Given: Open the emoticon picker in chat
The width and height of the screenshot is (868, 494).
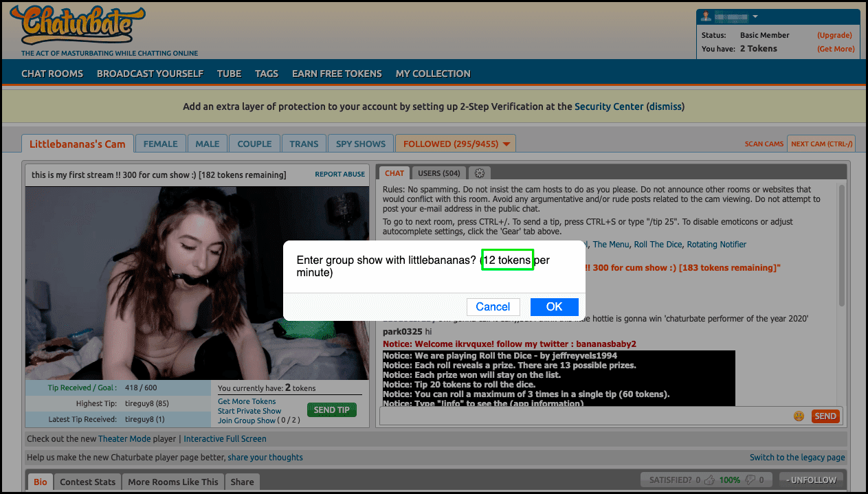Looking at the screenshot, I should tap(799, 416).
